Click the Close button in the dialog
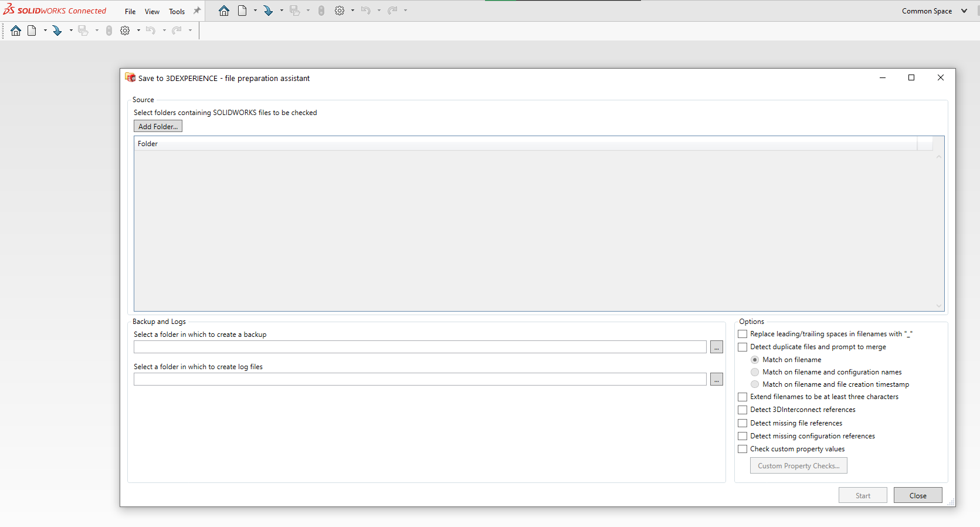The height and width of the screenshot is (527, 980). coord(917,495)
